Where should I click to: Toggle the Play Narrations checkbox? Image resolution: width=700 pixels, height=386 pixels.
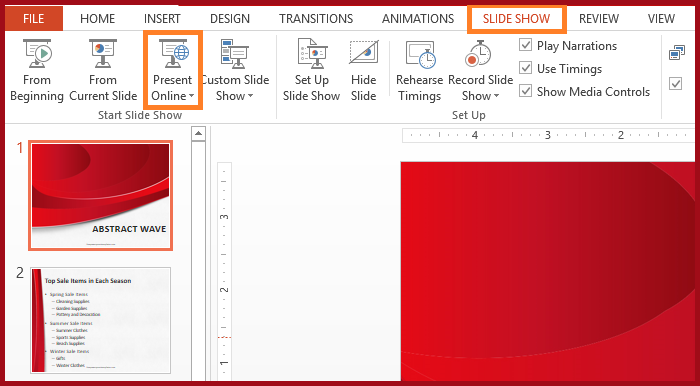525,45
